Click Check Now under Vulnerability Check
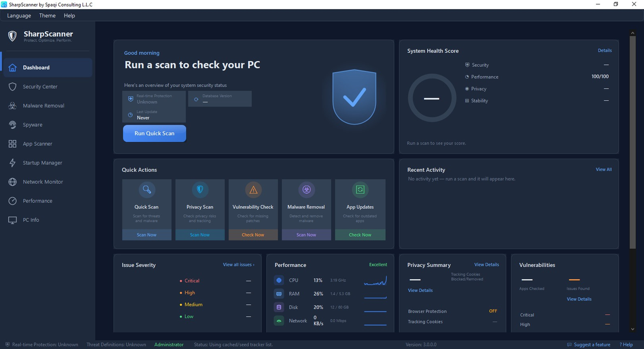The image size is (644, 349). (253, 235)
